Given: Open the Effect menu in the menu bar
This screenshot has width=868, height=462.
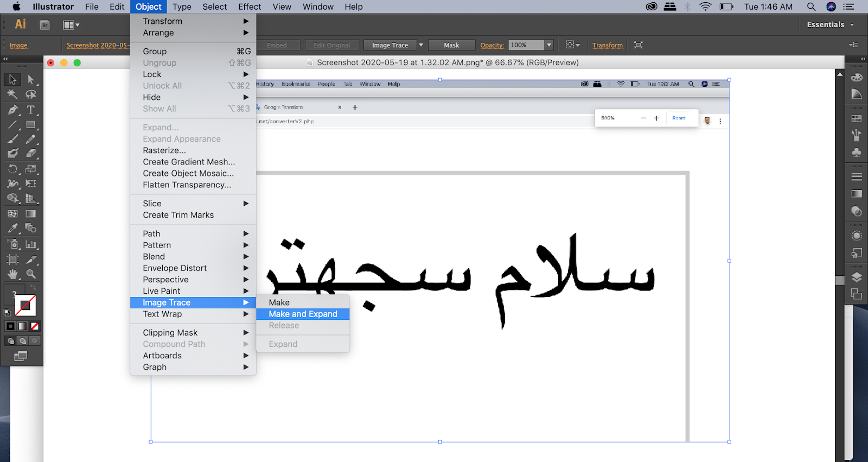Looking at the screenshot, I should (x=250, y=7).
